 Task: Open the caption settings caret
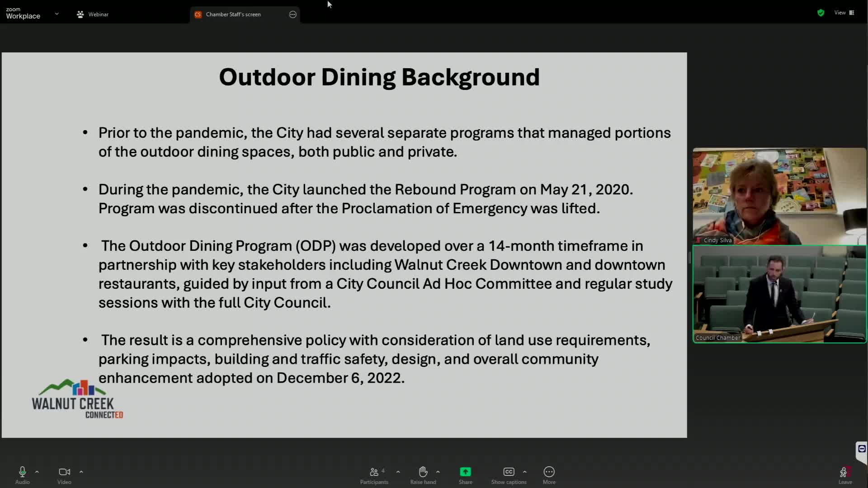point(524,472)
